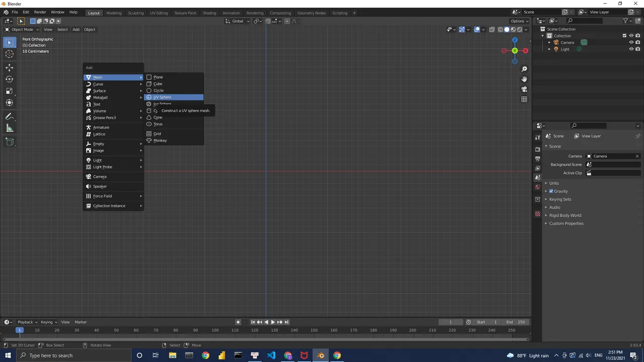Open the Options dropdown
This screenshot has width=644, height=362.
519,21
